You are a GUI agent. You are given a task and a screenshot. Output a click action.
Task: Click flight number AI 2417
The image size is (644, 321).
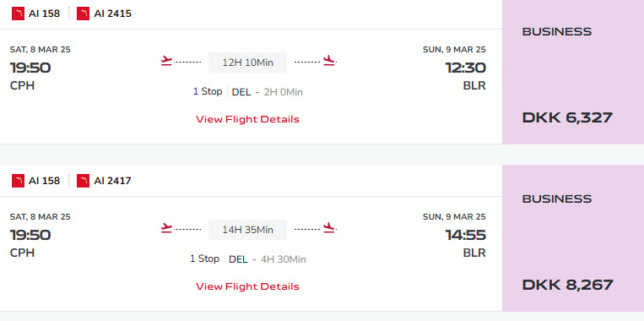[112, 181]
